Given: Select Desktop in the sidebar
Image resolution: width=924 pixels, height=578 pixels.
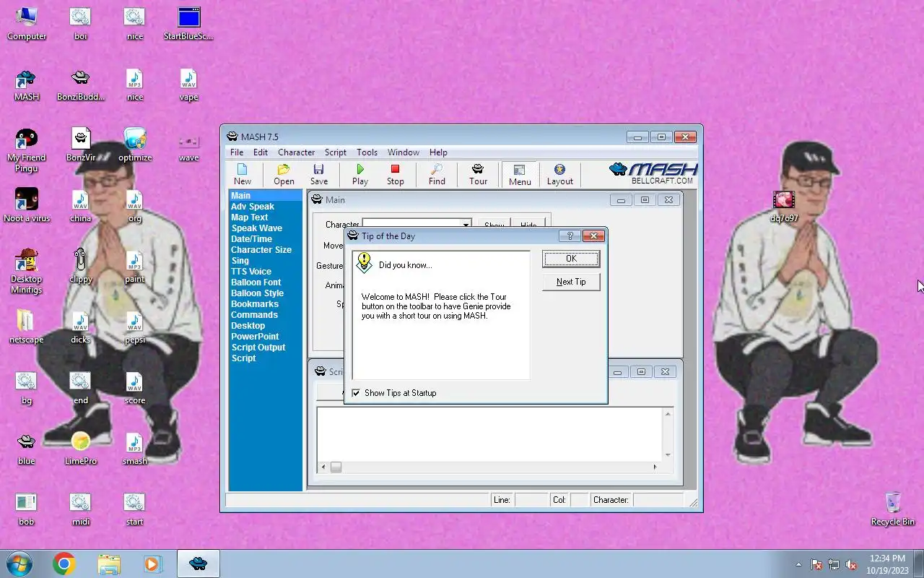Looking at the screenshot, I should click(x=248, y=326).
